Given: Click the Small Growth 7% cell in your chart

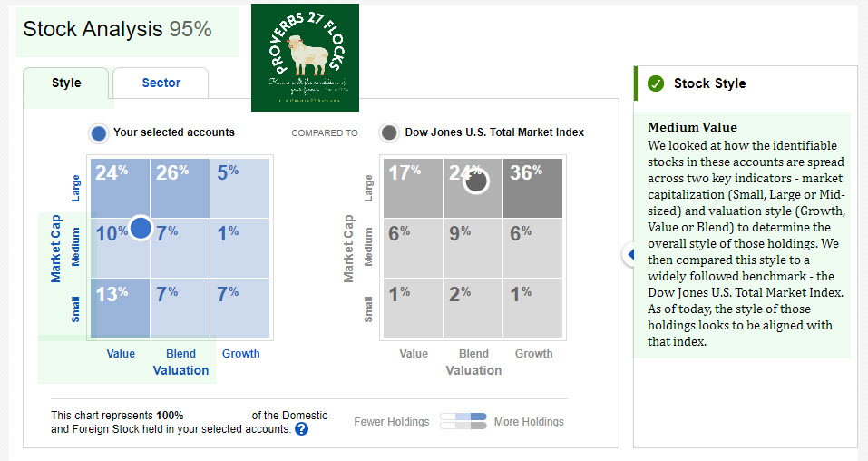Looking at the screenshot, I should 239,308.
